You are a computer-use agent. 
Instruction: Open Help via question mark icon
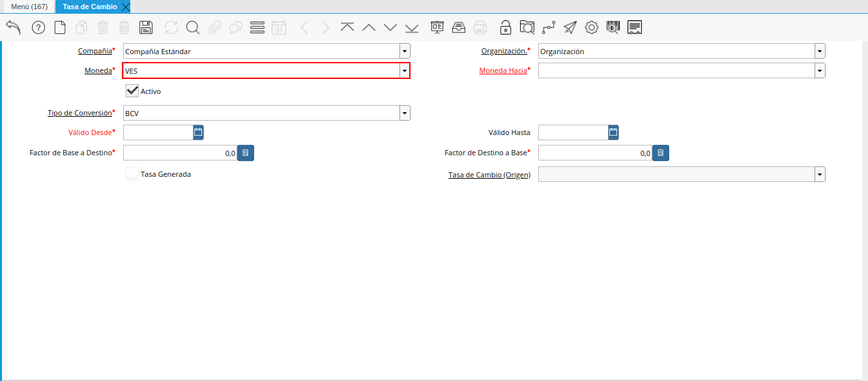38,27
